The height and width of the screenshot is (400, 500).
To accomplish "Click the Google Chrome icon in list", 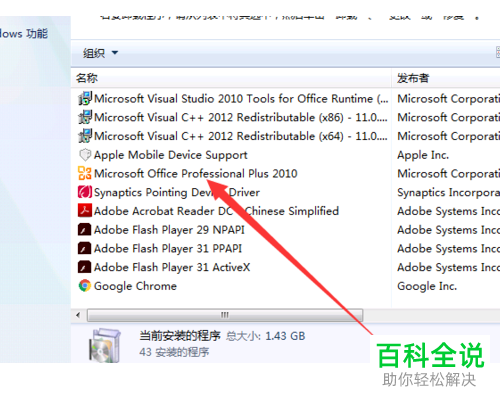I will point(85,286).
